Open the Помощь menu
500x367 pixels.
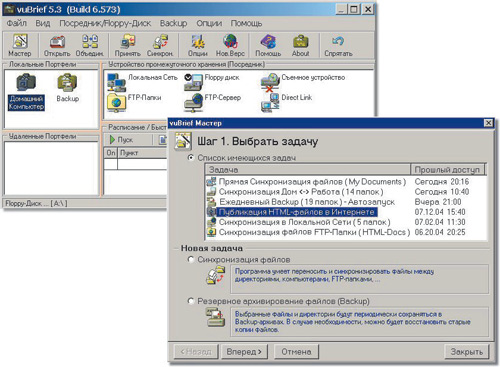(x=246, y=23)
